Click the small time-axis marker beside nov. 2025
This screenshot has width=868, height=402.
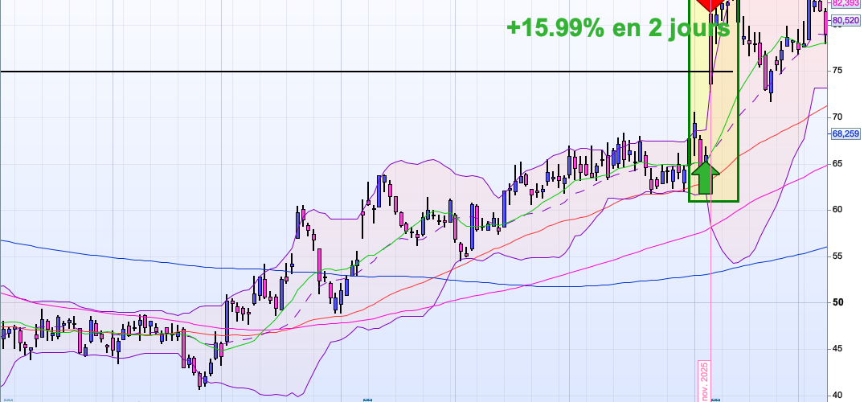(x=721, y=398)
